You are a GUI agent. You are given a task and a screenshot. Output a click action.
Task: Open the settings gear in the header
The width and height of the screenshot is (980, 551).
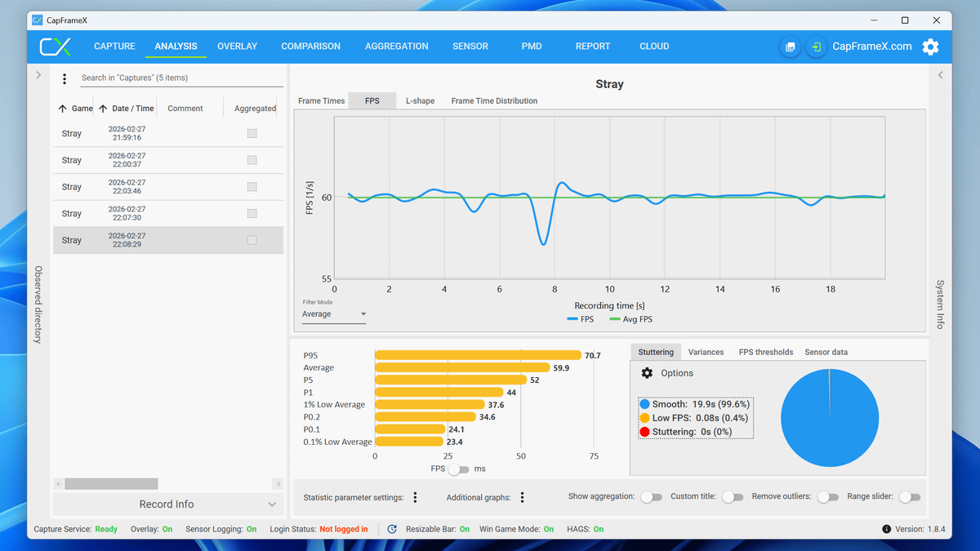(x=930, y=47)
